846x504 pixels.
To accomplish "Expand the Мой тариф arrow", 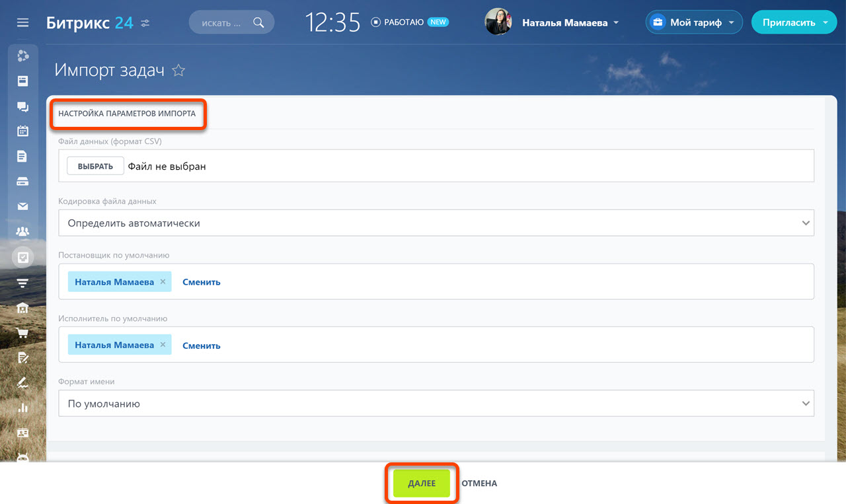I will click(731, 23).
